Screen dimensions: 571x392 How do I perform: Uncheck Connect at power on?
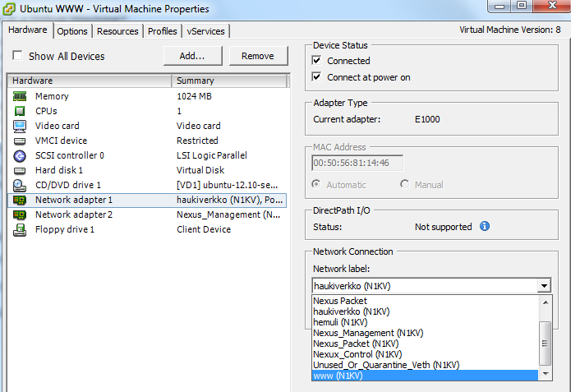[x=317, y=77]
